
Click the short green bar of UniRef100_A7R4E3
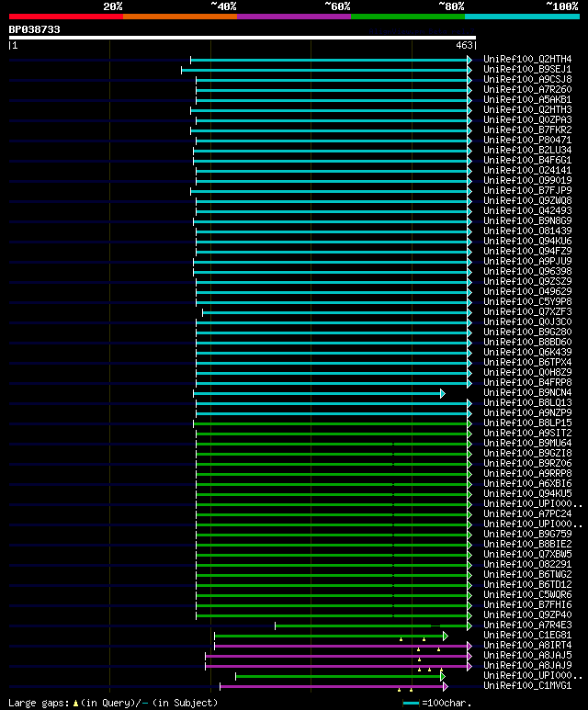click(x=371, y=625)
